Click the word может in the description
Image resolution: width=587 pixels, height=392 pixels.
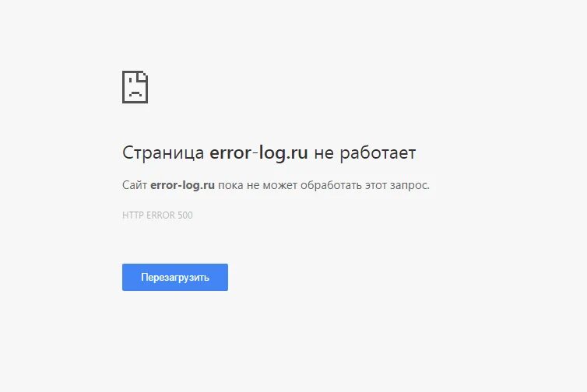[280, 186]
